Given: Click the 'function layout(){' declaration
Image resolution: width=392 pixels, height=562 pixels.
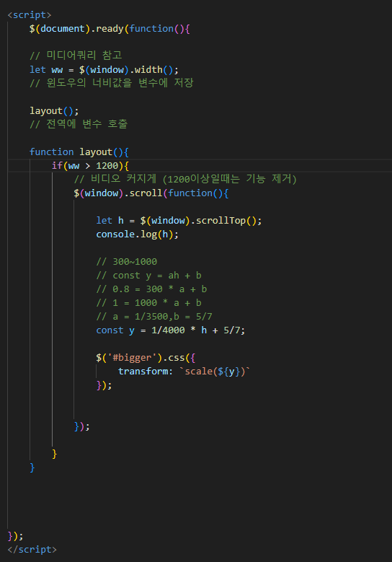Looking at the screenshot, I should [79, 152].
